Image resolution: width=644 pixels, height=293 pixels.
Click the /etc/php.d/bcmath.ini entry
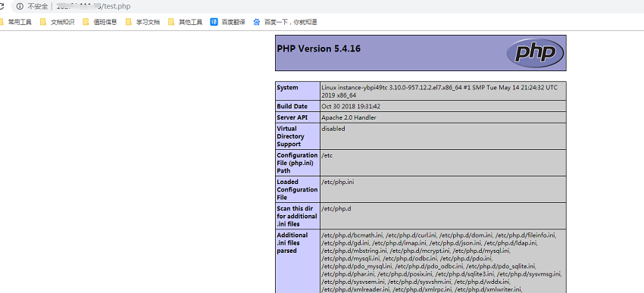(352, 235)
